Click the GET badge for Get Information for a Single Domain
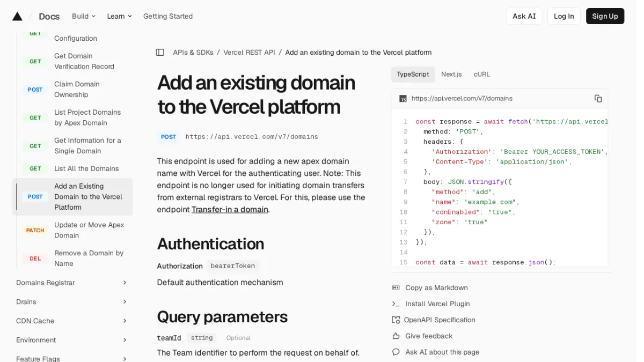The width and height of the screenshot is (644, 362). (35, 146)
